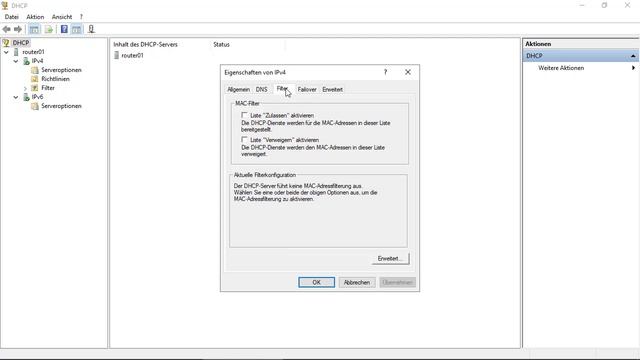Click Weitere Aktionen in the Aktionen pane
This screenshot has height=360, width=640.
561,68
